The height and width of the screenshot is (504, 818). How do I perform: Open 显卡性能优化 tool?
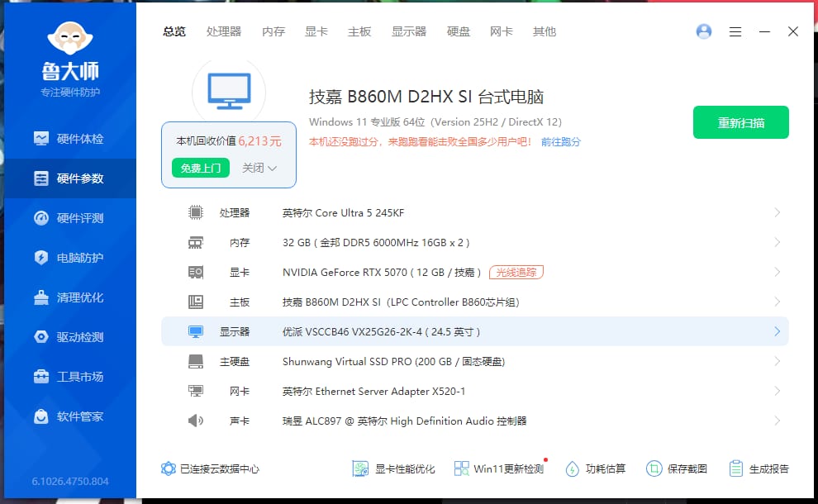click(393, 468)
